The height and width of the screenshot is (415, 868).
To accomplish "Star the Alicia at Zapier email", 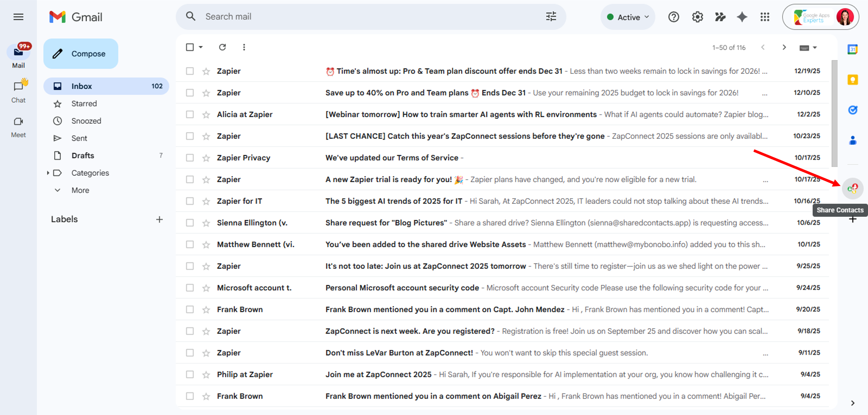I will click(206, 114).
